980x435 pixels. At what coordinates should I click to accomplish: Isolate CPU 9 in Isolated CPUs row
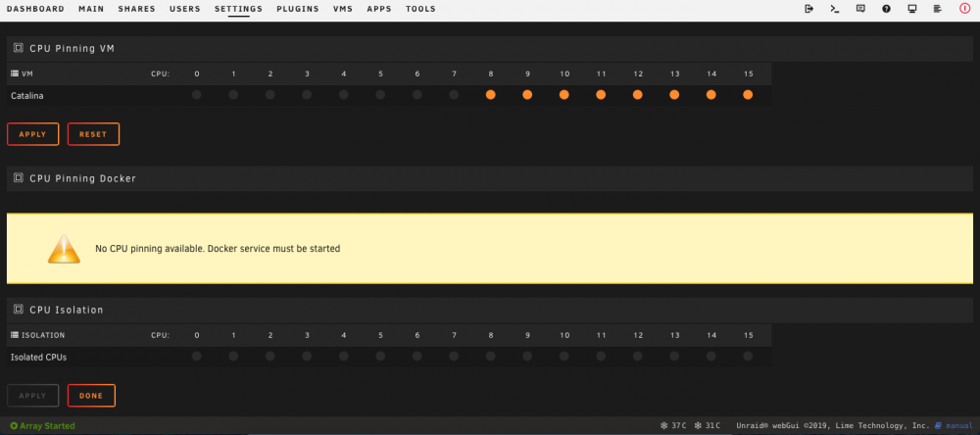[x=527, y=357]
